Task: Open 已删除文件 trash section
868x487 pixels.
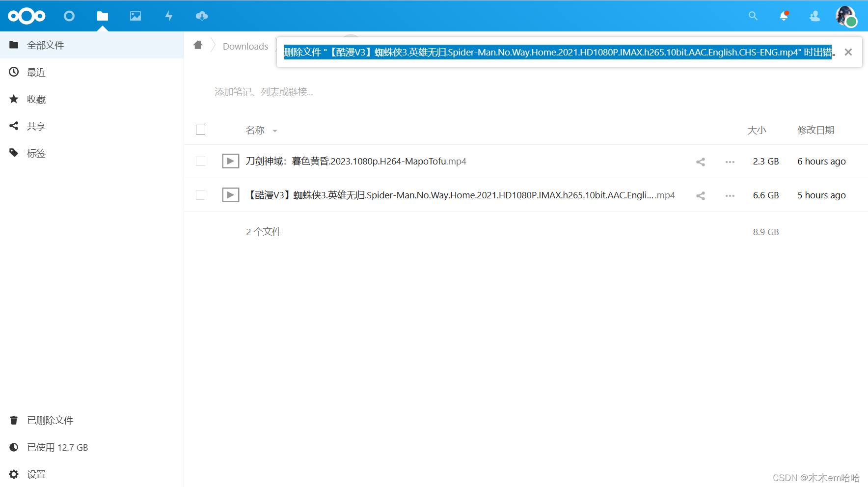Action: click(50, 420)
